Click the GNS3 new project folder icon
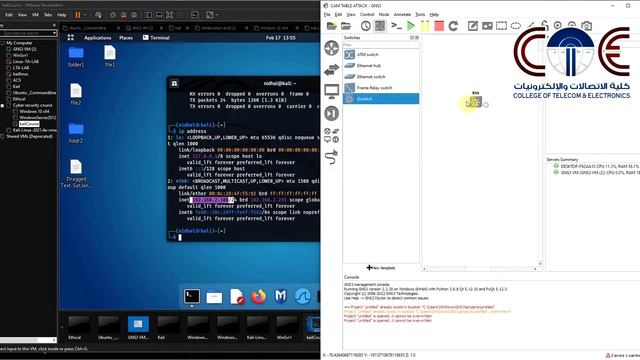The height and width of the screenshot is (360, 640). 332,26
